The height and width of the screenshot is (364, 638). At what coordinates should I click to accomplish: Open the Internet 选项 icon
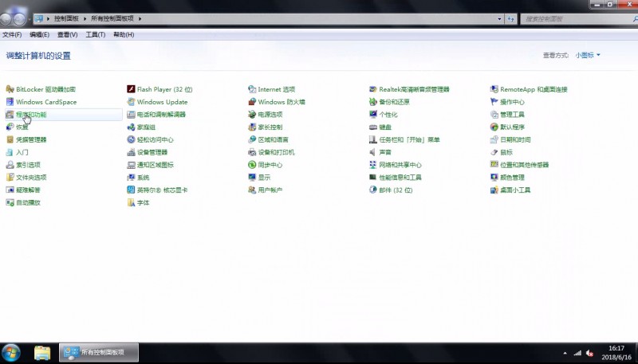252,89
